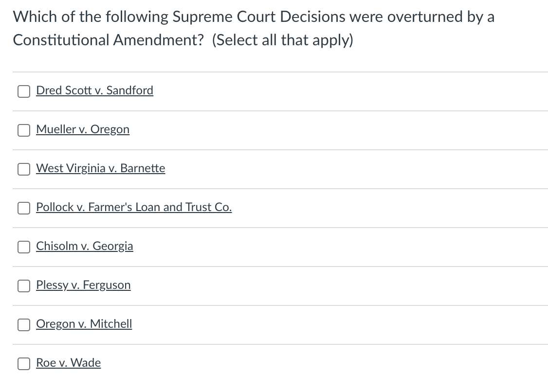Check the Plessy v. Ferguson checkbox
The image size is (548, 392).
(23, 286)
